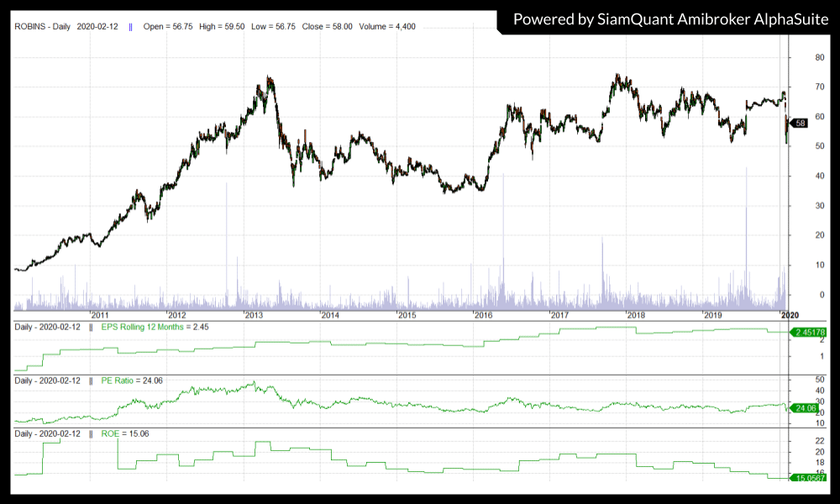
Task: Click the 'PE Ratio = 24.06' indicator label
Action: (x=132, y=381)
